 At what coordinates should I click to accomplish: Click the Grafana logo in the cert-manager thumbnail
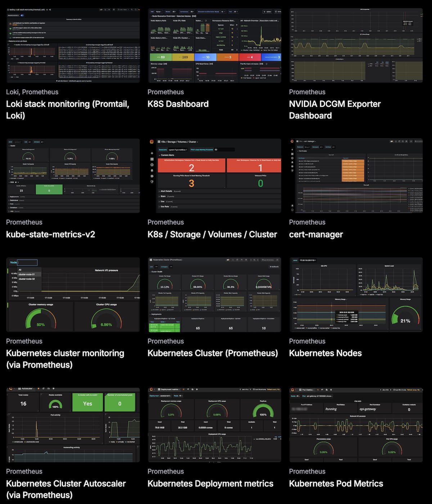pos(292,141)
